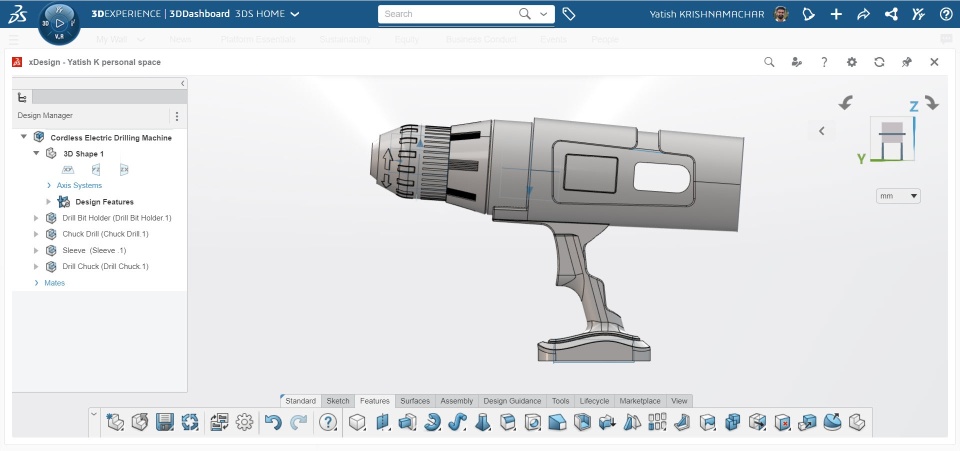The height and width of the screenshot is (451, 960).
Task: Collapse the 3D Shape 1 node
Action: click(36, 153)
